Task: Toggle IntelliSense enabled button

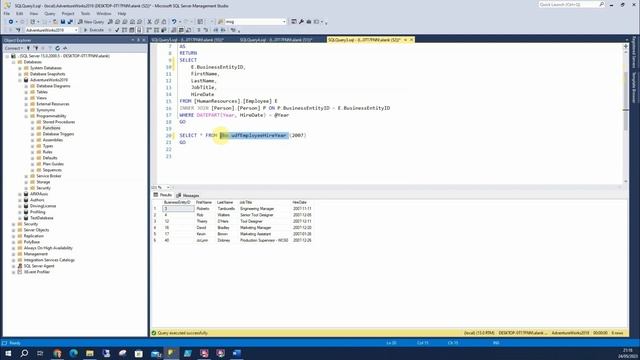Action: coord(139,30)
